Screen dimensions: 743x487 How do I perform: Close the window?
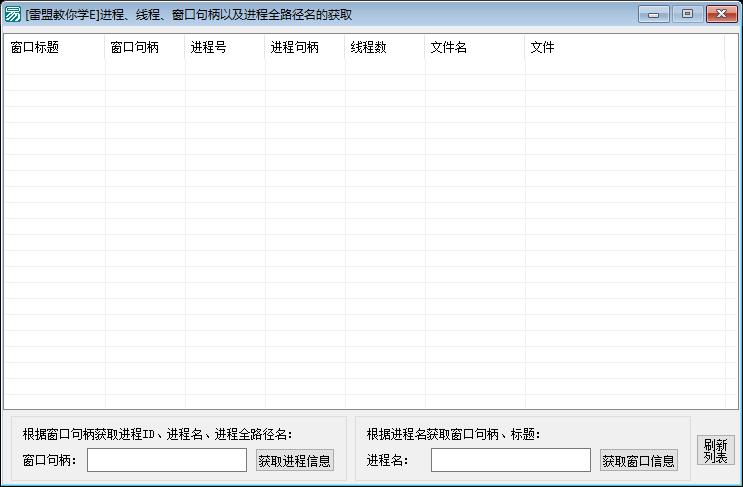pos(721,14)
